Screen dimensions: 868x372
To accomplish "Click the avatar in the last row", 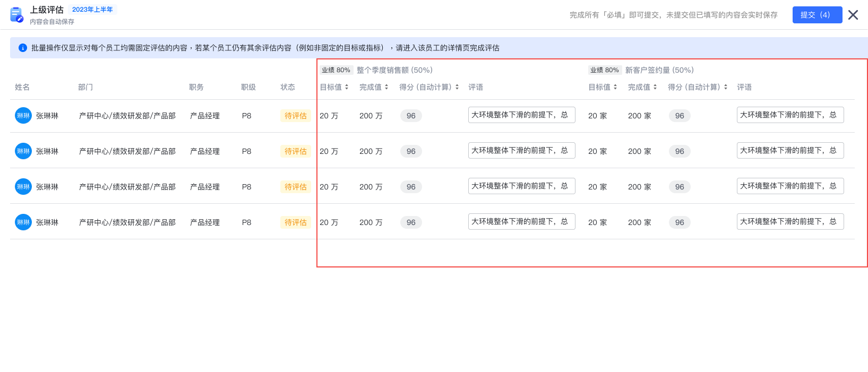I will coord(23,222).
